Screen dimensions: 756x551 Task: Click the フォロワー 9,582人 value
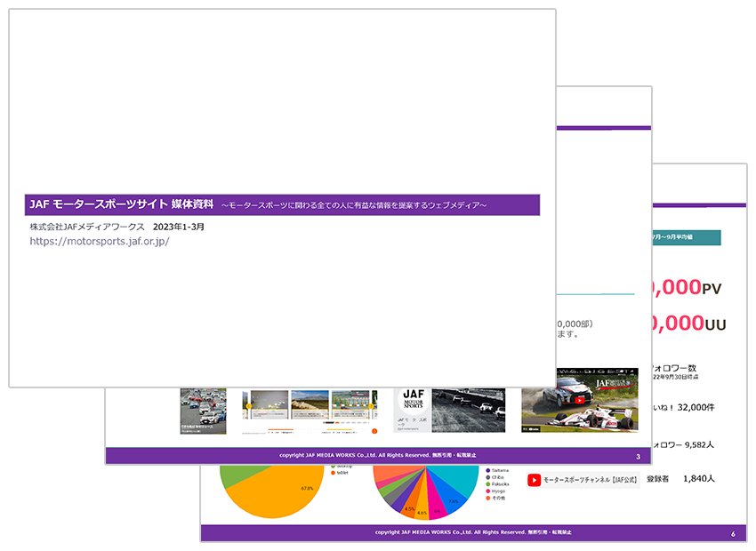click(x=683, y=444)
